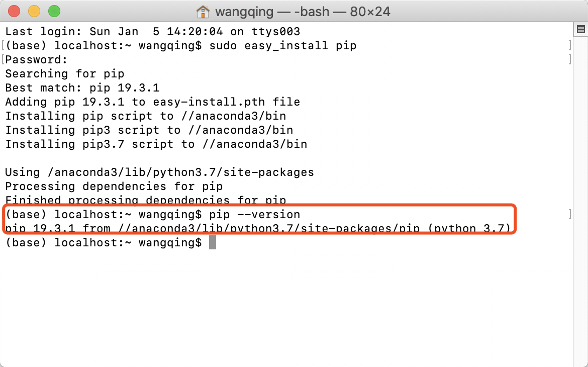Screen dimensions: 588x367
Task: Click the split pane icon at top right
Action: [x=581, y=29]
